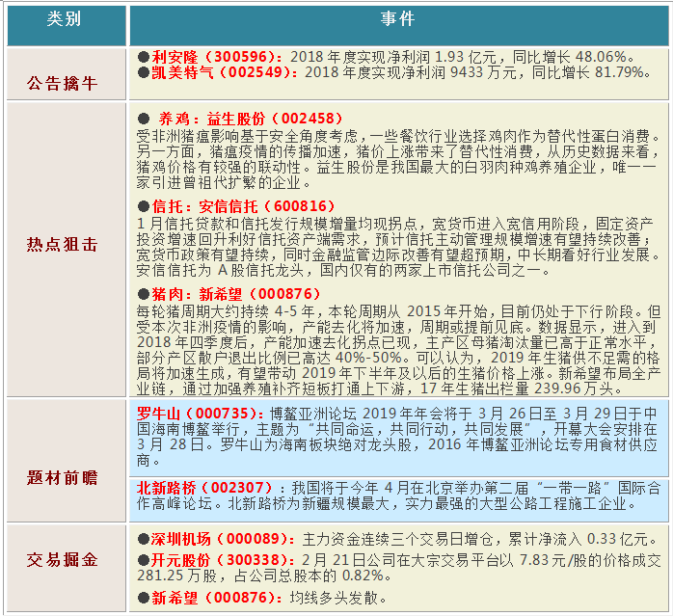Click the line starting 作高峰论坛

coord(386,503)
